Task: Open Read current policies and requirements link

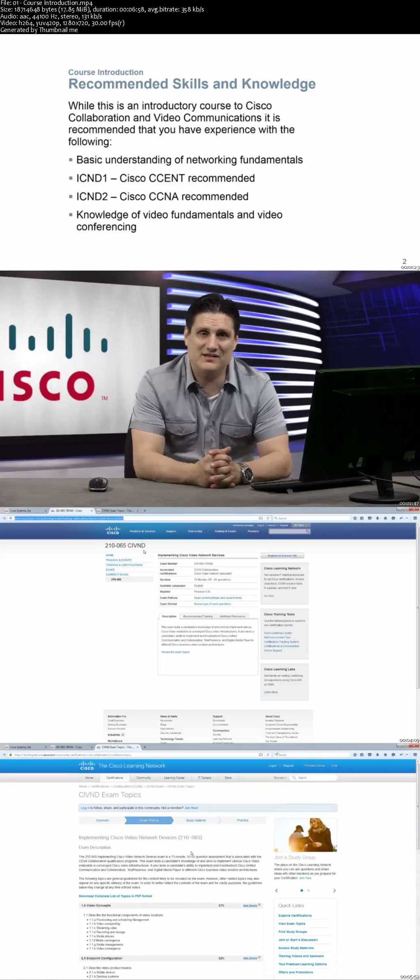Action: click(218, 598)
